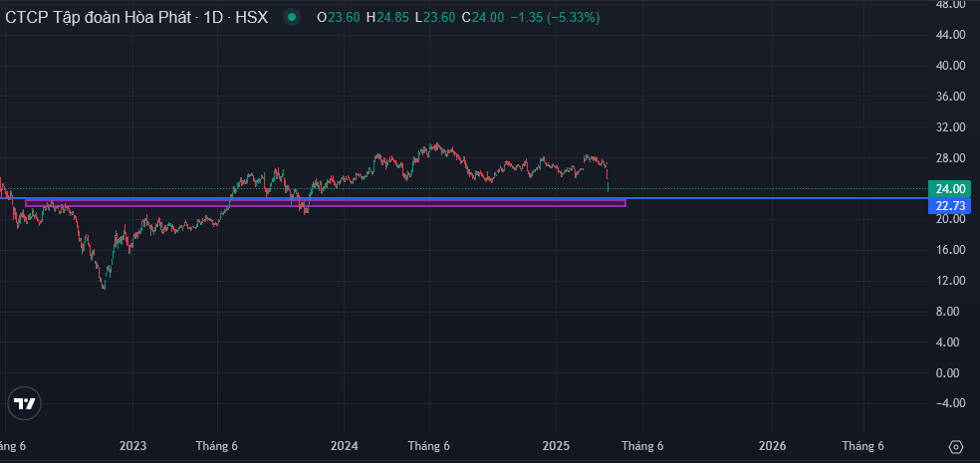Click the 2025 time axis label
Viewport: 980px width, 463px height.
click(x=557, y=446)
